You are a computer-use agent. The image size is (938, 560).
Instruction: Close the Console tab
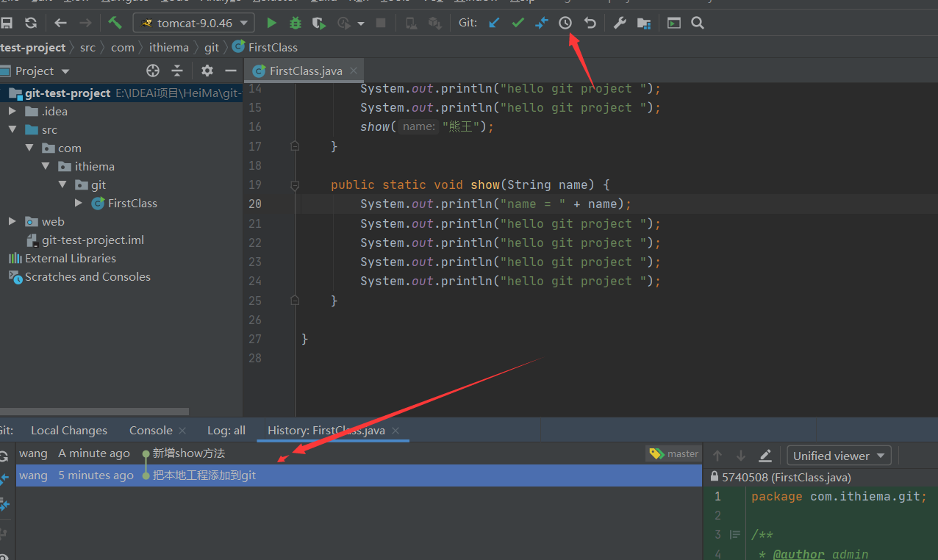(x=182, y=430)
